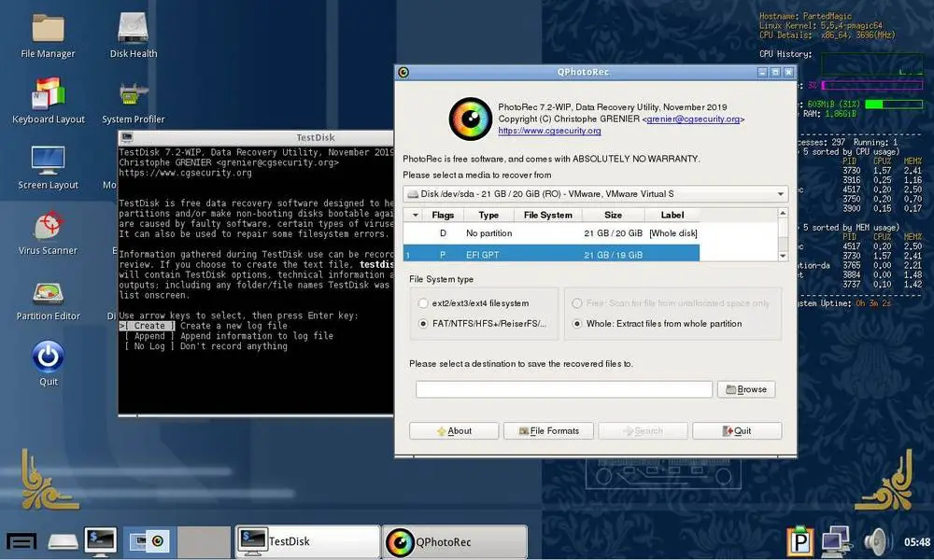This screenshot has height=560, width=934.
Task: Select Whole: Extract files from whole partition
Action: 576,323
